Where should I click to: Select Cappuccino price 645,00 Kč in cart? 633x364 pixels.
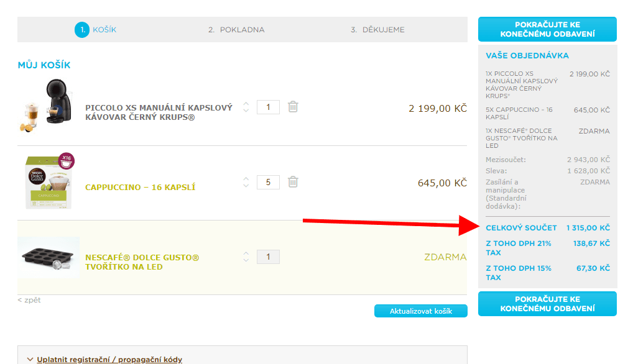click(x=442, y=183)
